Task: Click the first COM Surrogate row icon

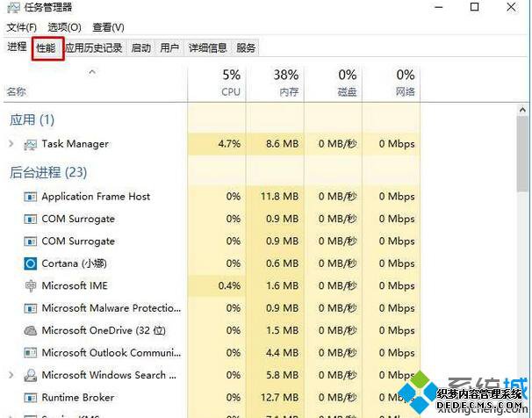Action: (30, 220)
